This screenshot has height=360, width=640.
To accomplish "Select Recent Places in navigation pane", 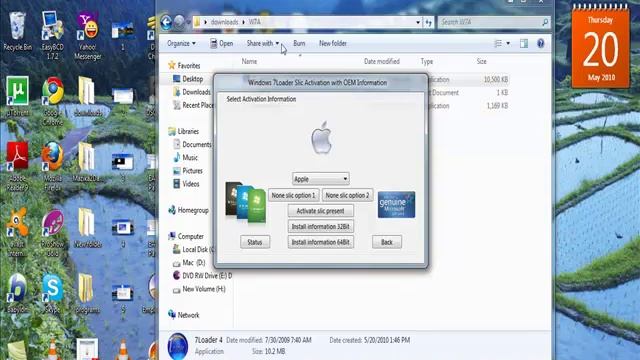I will tap(193, 105).
